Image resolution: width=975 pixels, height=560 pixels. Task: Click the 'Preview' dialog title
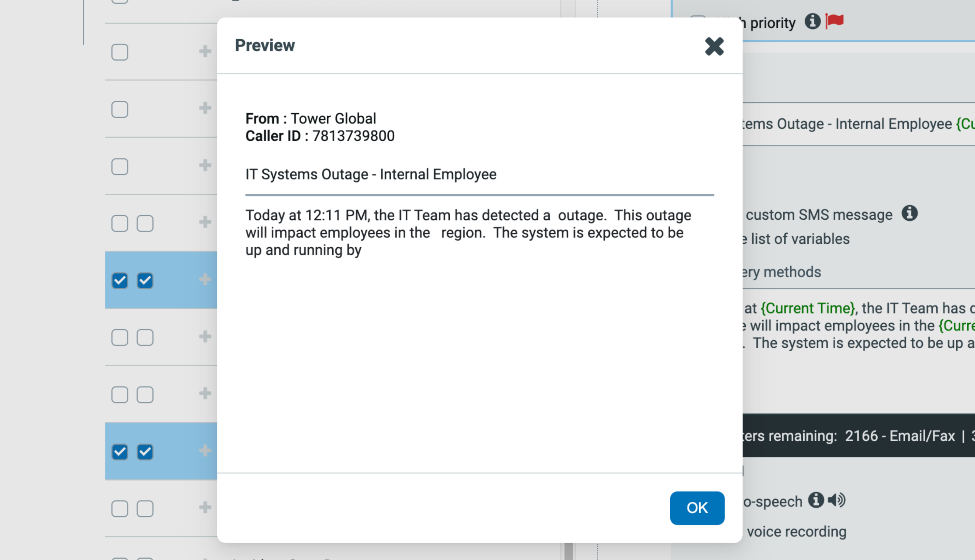(x=265, y=45)
